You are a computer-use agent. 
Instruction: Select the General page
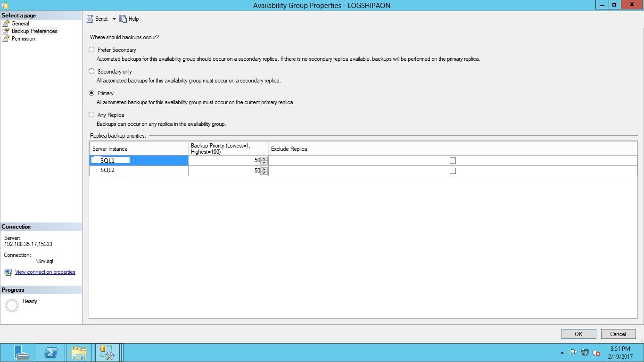[x=20, y=24]
